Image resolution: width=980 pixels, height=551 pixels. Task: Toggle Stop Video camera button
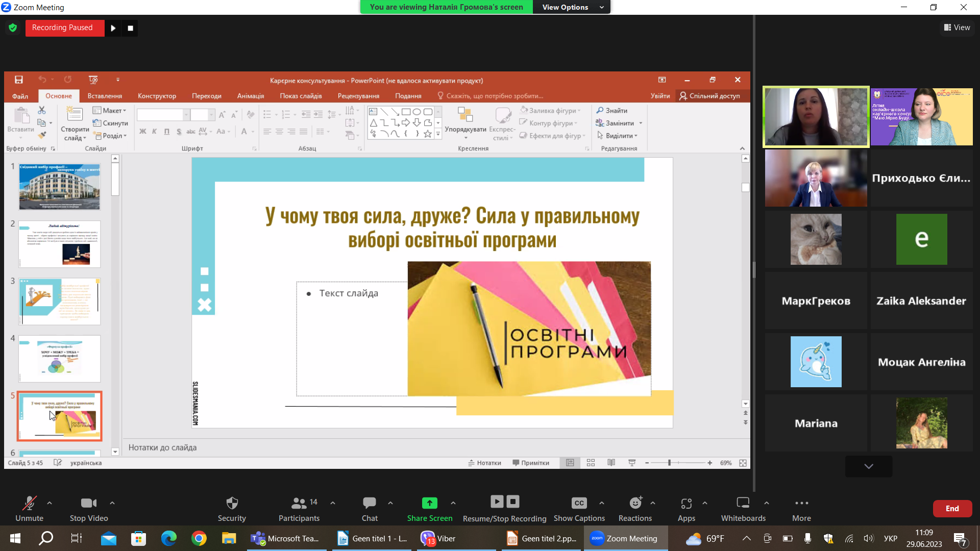pyautogui.click(x=88, y=504)
